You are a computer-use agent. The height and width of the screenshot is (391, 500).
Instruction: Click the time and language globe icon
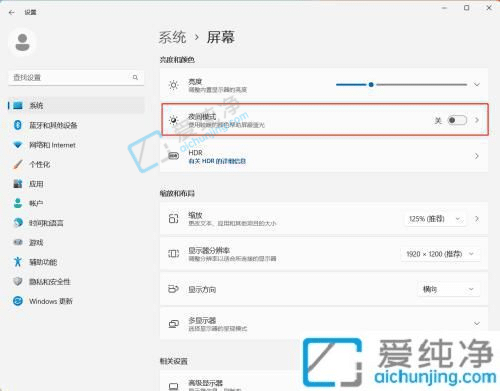point(18,223)
